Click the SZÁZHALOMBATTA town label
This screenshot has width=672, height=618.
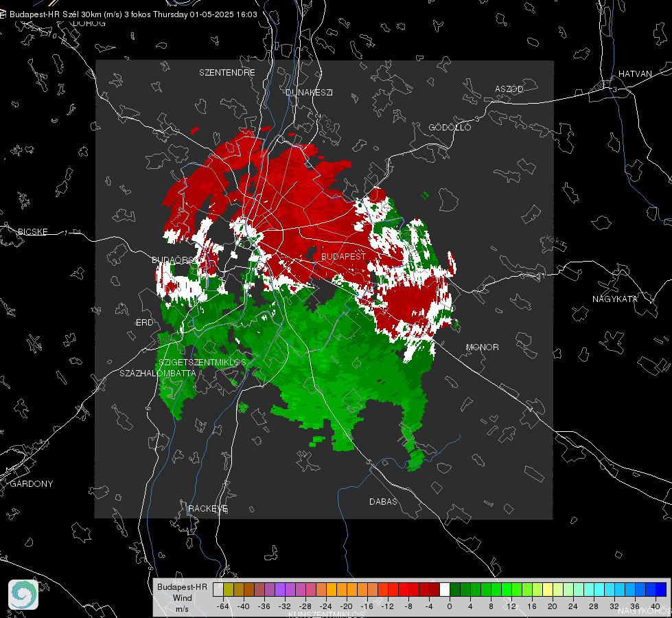click(158, 374)
